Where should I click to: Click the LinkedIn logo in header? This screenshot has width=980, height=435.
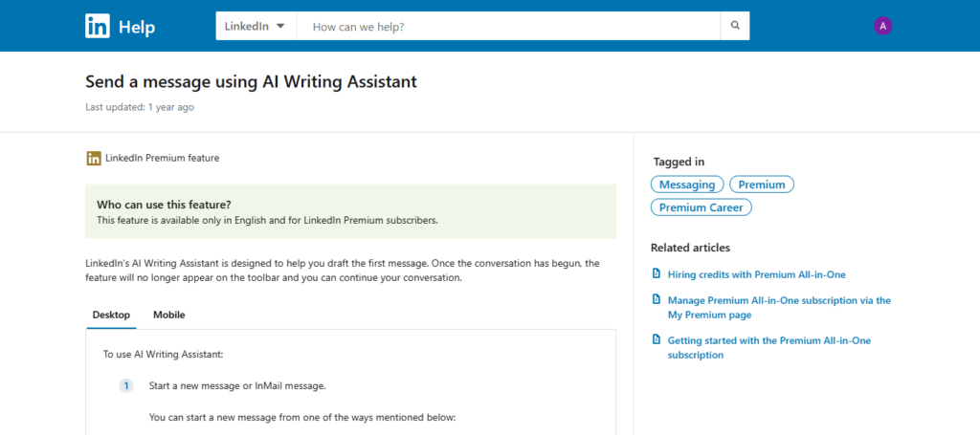click(x=98, y=26)
